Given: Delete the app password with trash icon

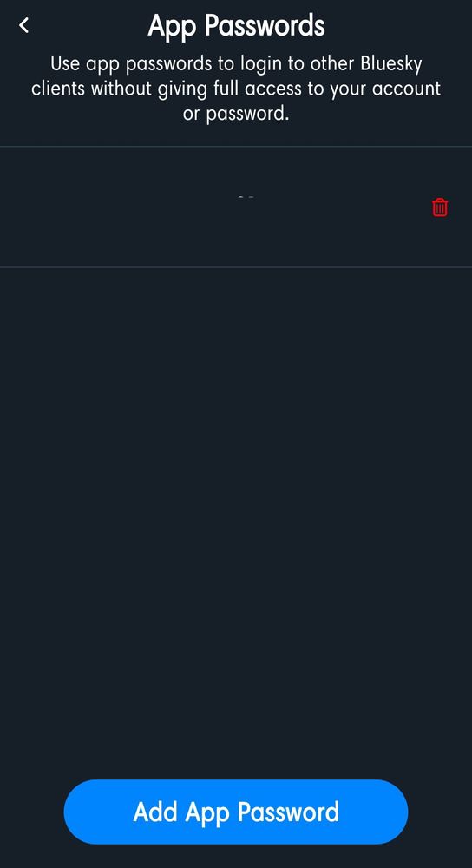Looking at the screenshot, I should 440,207.
